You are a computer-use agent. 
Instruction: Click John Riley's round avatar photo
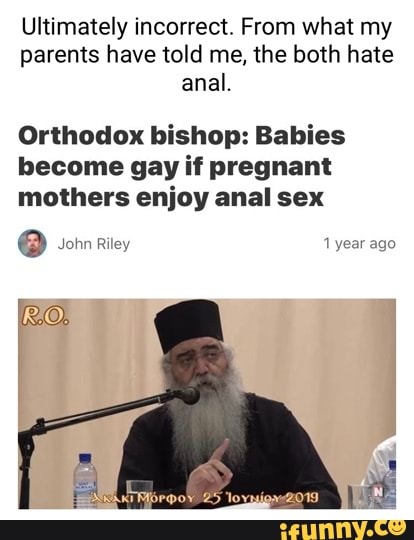coord(32,243)
